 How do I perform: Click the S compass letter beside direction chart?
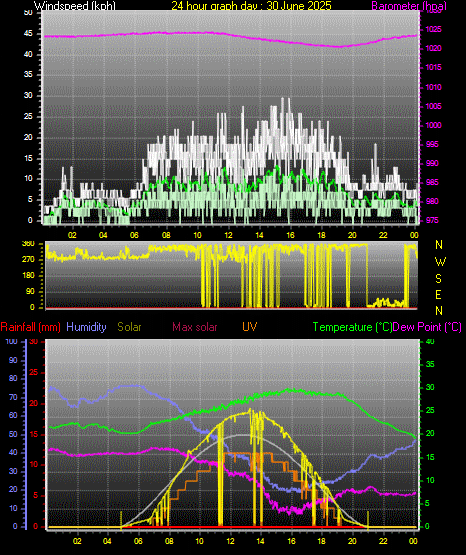click(x=438, y=279)
